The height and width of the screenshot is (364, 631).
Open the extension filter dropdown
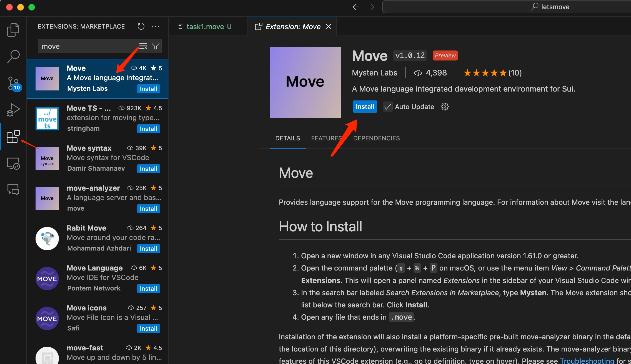pos(156,46)
